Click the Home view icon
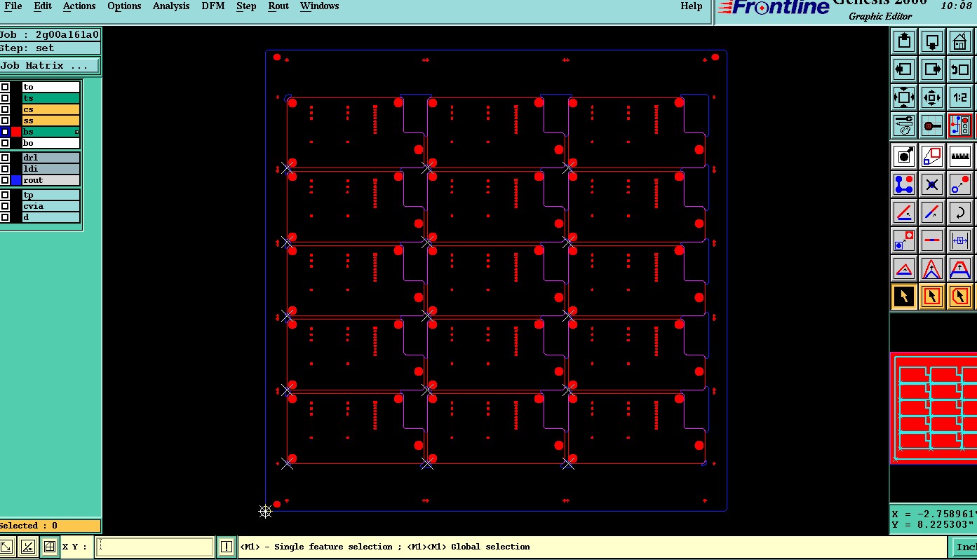 pyautogui.click(x=959, y=42)
